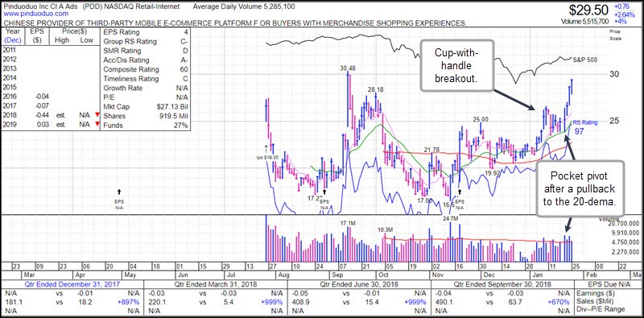Click the +0.76 price change value
Screen dimensions: 644x318
tap(622, 6)
